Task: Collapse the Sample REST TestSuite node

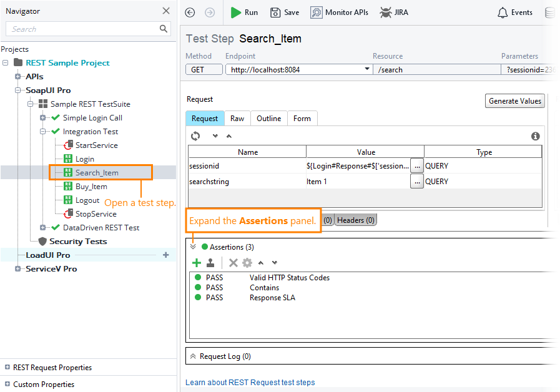Action: [x=31, y=104]
